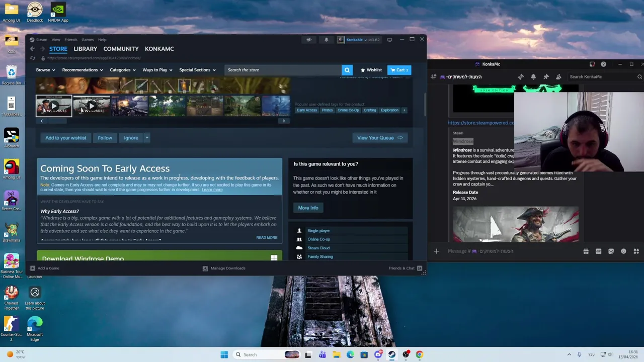Viewport: 644px width, 362px height.
Task: Open Steam announcements megaphone icon
Action: [x=309, y=40]
